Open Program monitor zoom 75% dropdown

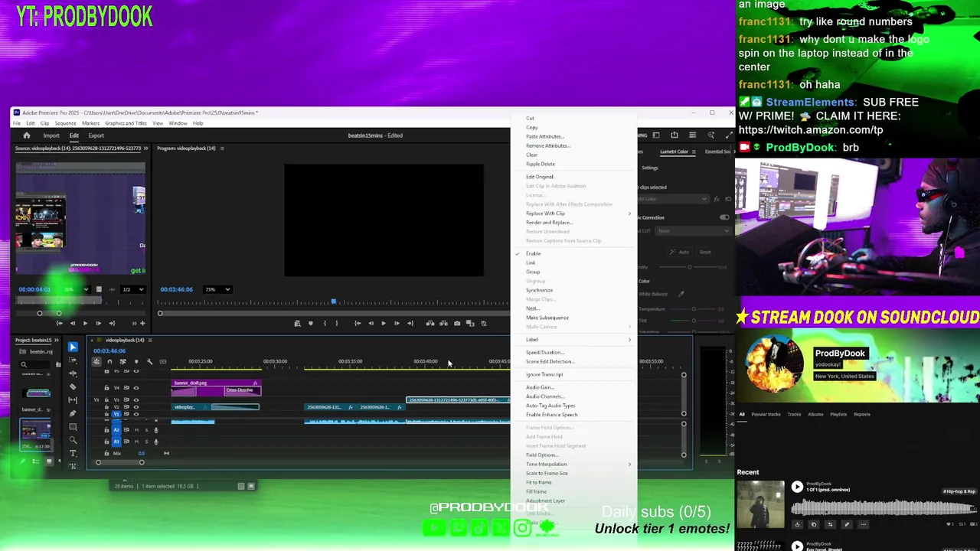click(x=217, y=289)
